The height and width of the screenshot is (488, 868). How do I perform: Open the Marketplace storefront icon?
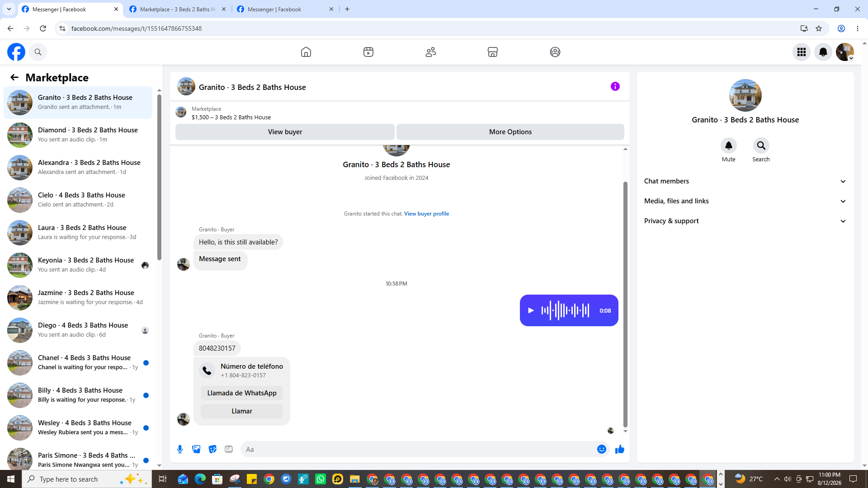pos(493,52)
